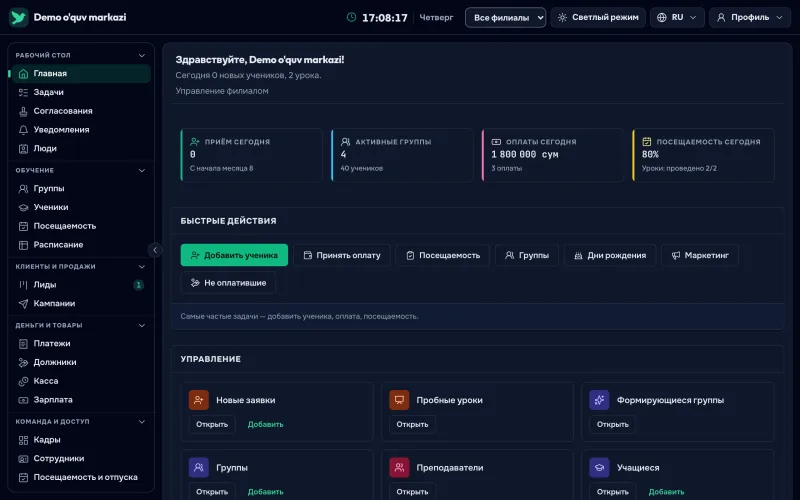Click the Оплаты сегодня amount 1 800 000 сум

click(525, 154)
